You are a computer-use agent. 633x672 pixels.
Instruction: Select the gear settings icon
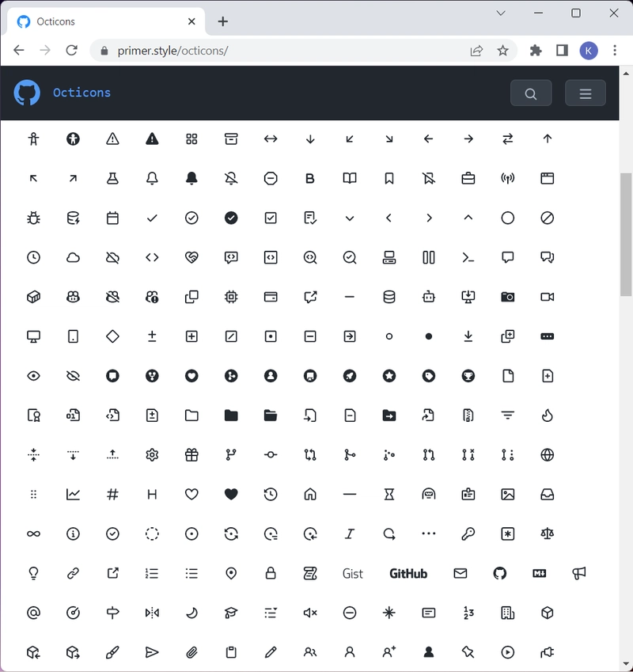pyautogui.click(x=152, y=454)
